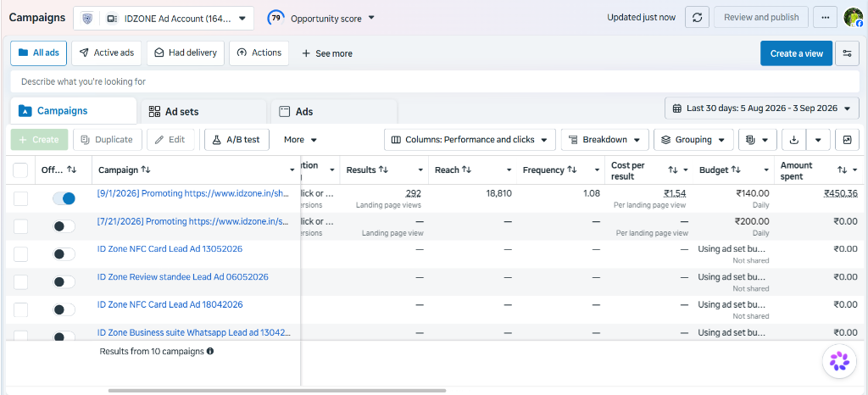Click the calendar icon in date range
This screenshot has height=395, width=868.
pyautogui.click(x=676, y=108)
